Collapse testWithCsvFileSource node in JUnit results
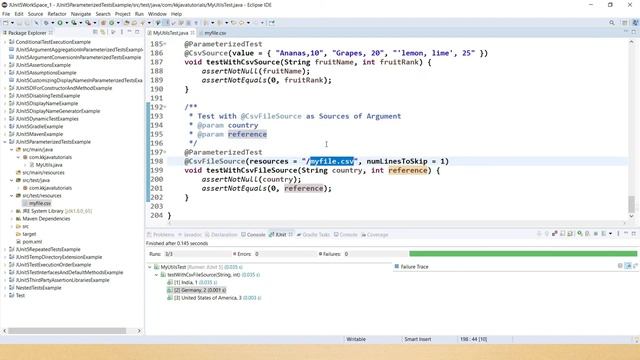The height and width of the screenshot is (360, 640). pyautogui.click(x=156, y=275)
